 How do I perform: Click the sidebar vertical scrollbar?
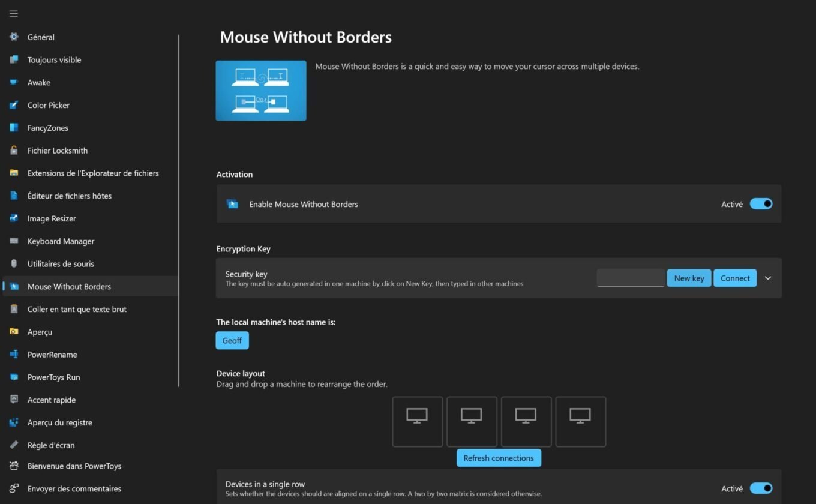[x=179, y=210]
